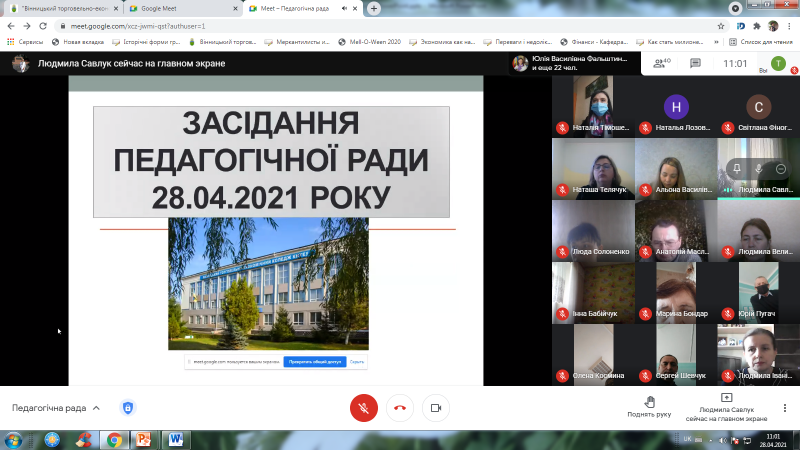This screenshot has height=450, width=800.
Task: Click UK language indicator in the taskbar
Action: [x=688, y=439]
